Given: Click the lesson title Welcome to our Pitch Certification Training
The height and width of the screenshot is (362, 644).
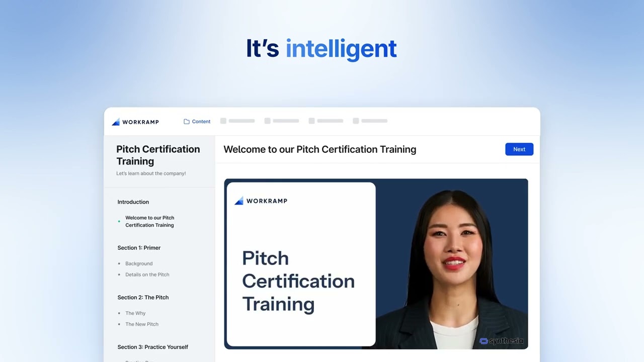Looking at the screenshot, I should tap(320, 149).
